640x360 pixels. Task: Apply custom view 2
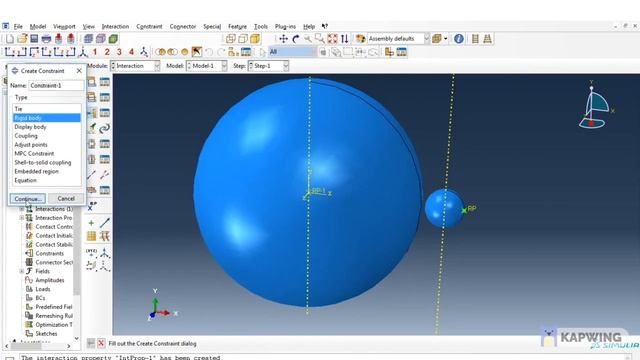107,52
